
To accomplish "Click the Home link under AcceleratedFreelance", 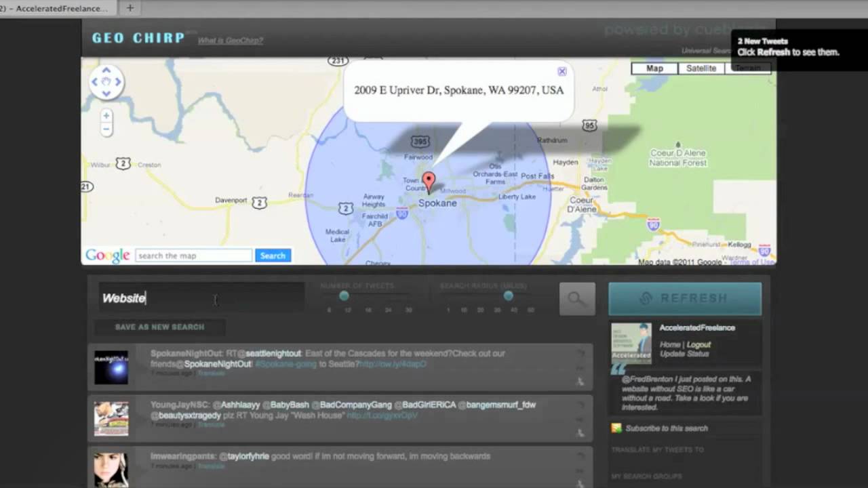I will 670,344.
